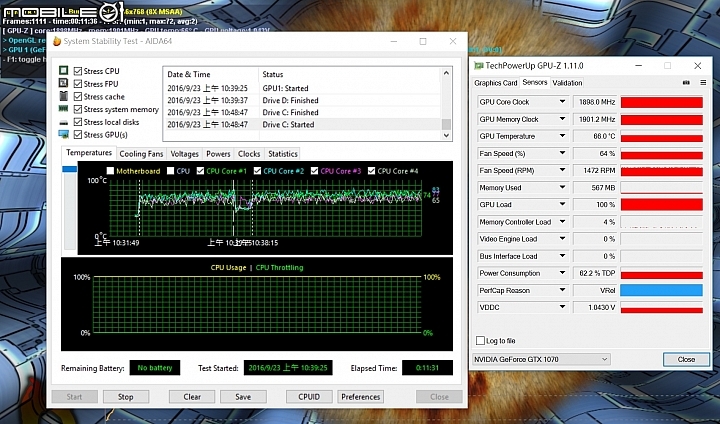Open Memory Used sensor dropdown
Screen dimensions: 720x424
pyautogui.click(x=562, y=187)
